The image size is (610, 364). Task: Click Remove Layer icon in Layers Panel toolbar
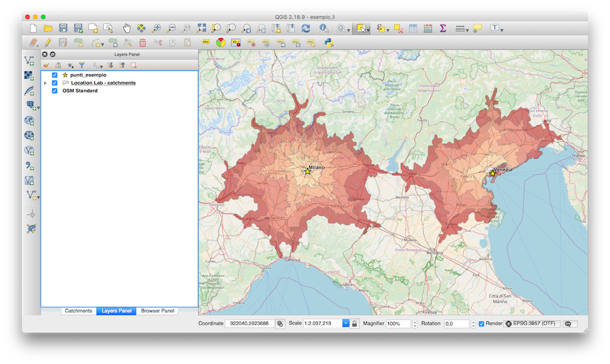133,66
